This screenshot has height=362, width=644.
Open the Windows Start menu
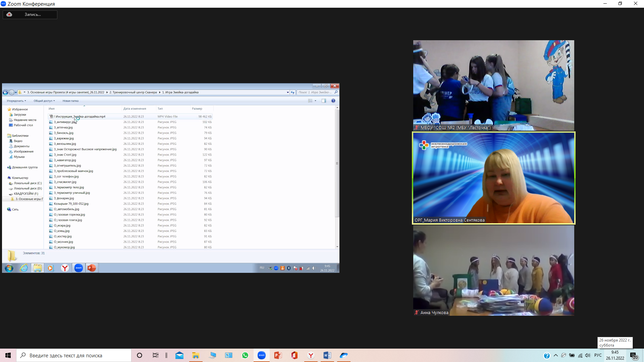[8, 355]
